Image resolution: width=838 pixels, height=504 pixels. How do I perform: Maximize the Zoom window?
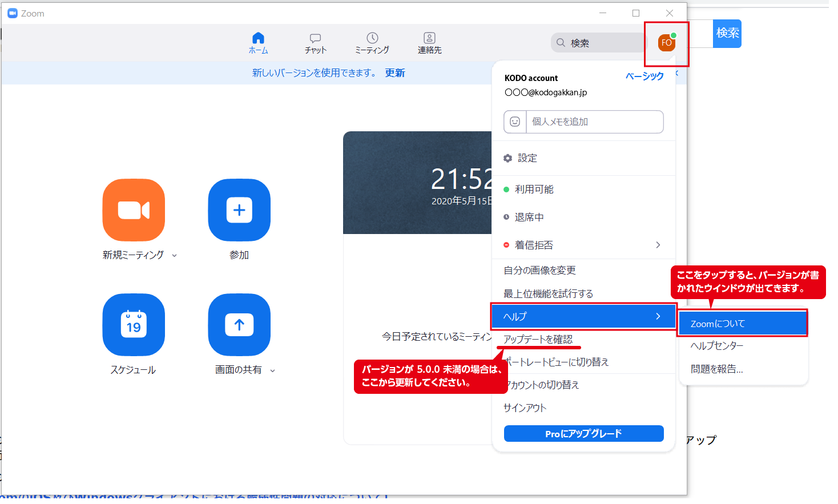(x=636, y=13)
